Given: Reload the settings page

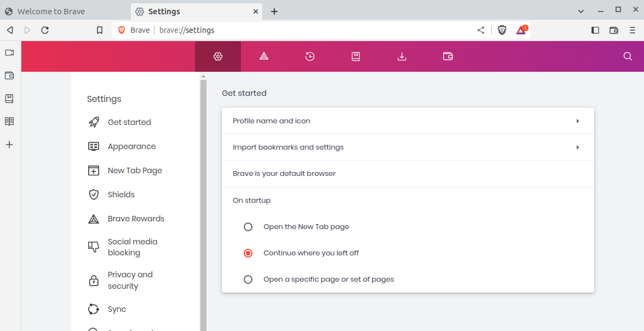Looking at the screenshot, I should tap(45, 30).
